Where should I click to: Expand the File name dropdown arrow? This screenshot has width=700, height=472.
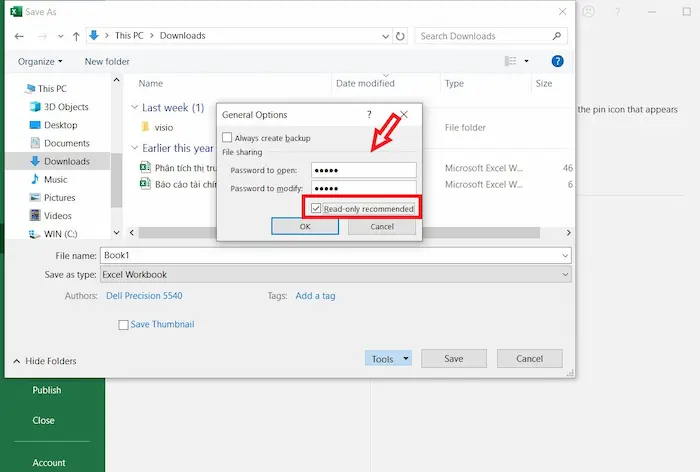(x=565, y=255)
